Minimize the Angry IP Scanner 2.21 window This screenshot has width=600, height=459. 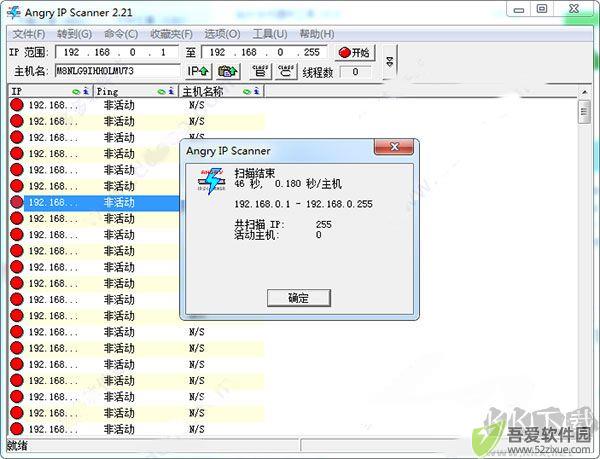click(519, 10)
